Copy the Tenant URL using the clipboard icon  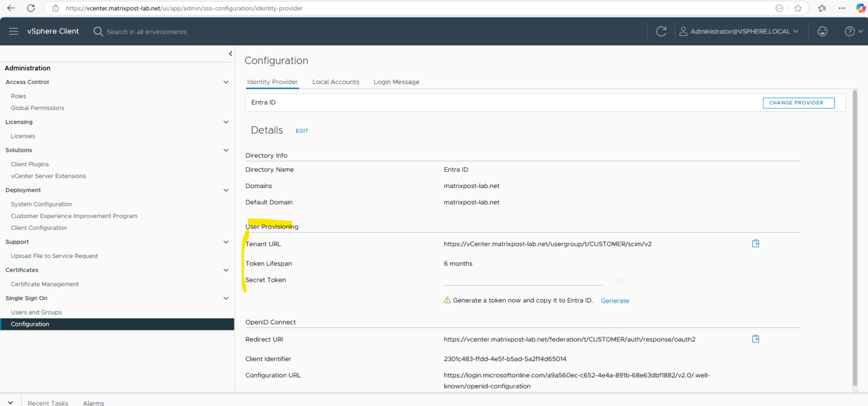[756, 243]
